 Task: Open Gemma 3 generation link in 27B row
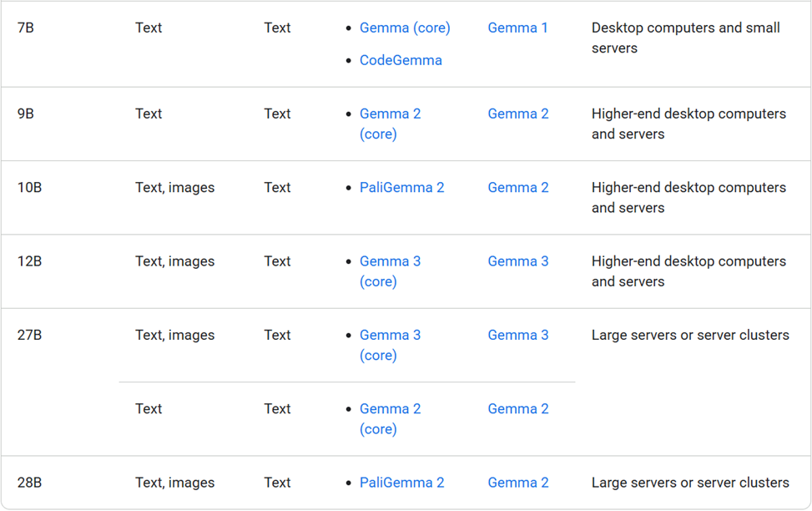[x=518, y=336]
